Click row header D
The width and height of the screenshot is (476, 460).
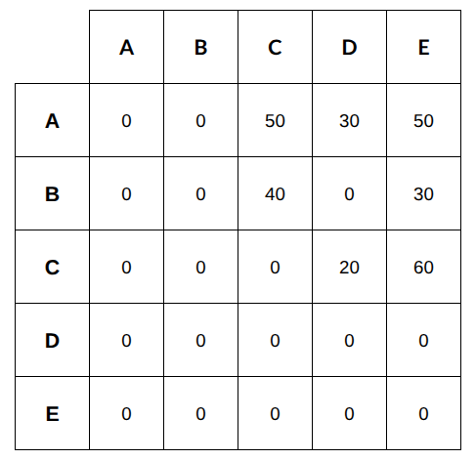(52, 340)
